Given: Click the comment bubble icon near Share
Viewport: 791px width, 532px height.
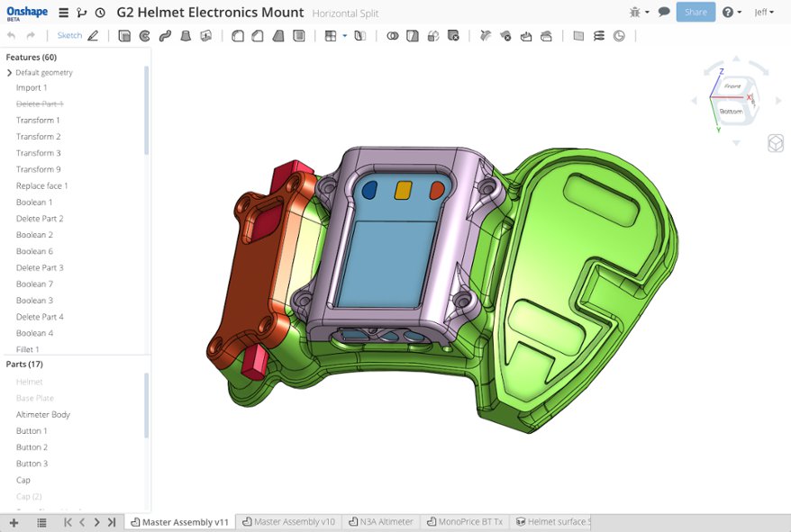Looking at the screenshot, I should tap(662, 13).
